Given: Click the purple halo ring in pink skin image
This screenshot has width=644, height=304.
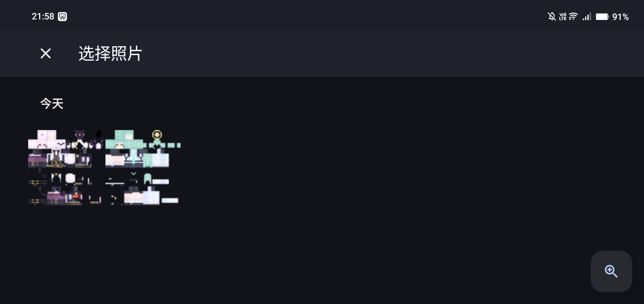Looking at the screenshot, I should tap(80, 135).
